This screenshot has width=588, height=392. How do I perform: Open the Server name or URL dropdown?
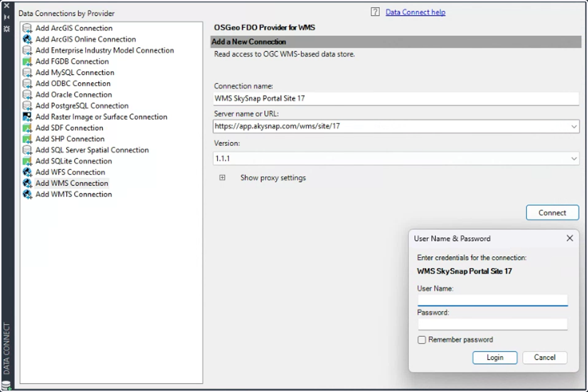tap(574, 126)
